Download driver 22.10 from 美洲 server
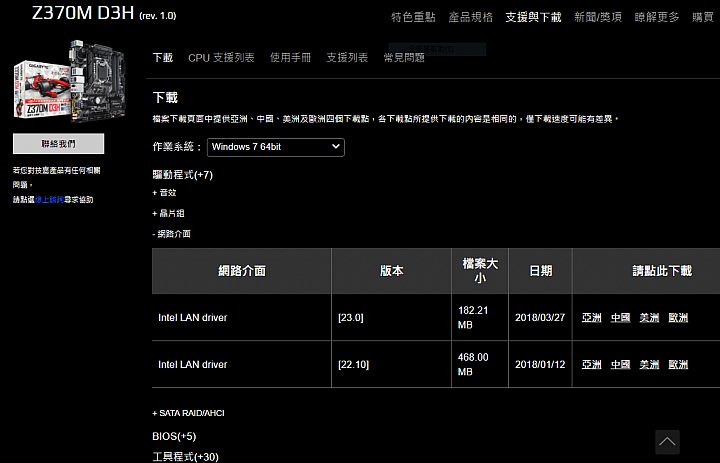 point(649,365)
